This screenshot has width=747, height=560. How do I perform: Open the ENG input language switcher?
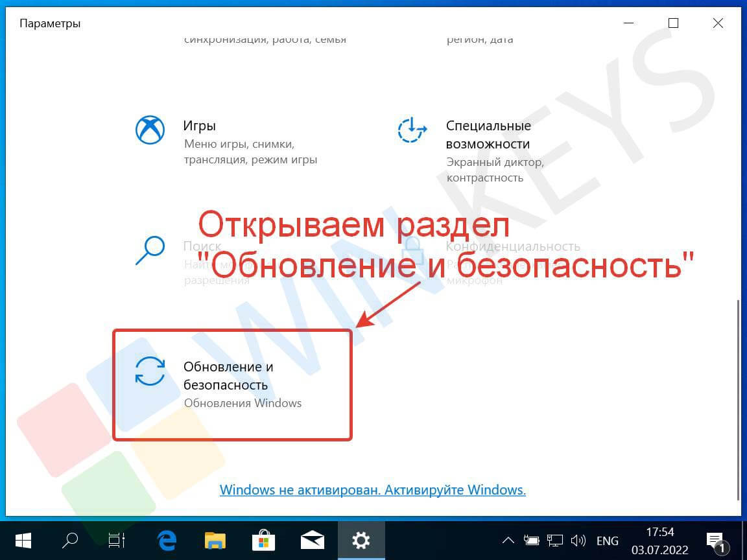pos(607,540)
